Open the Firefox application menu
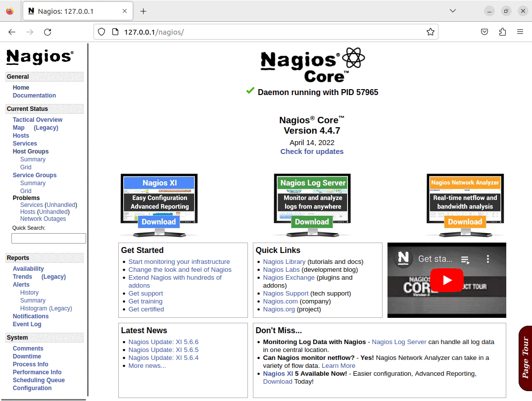 pos(520,31)
